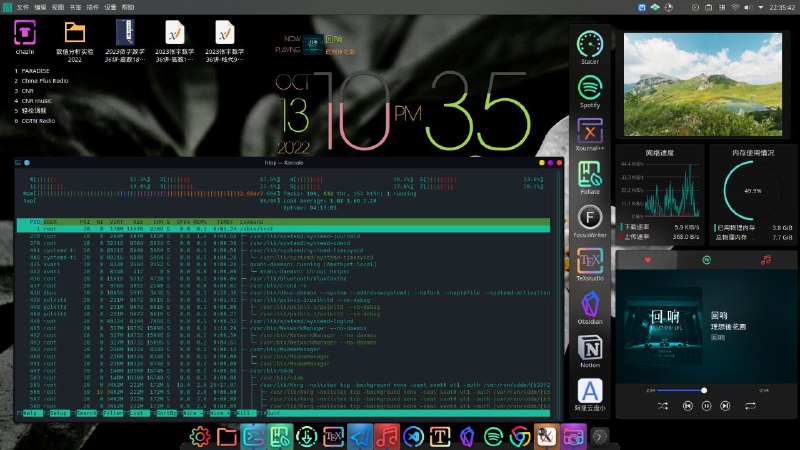
Task: Pause the current song in music widget
Action: point(707,406)
